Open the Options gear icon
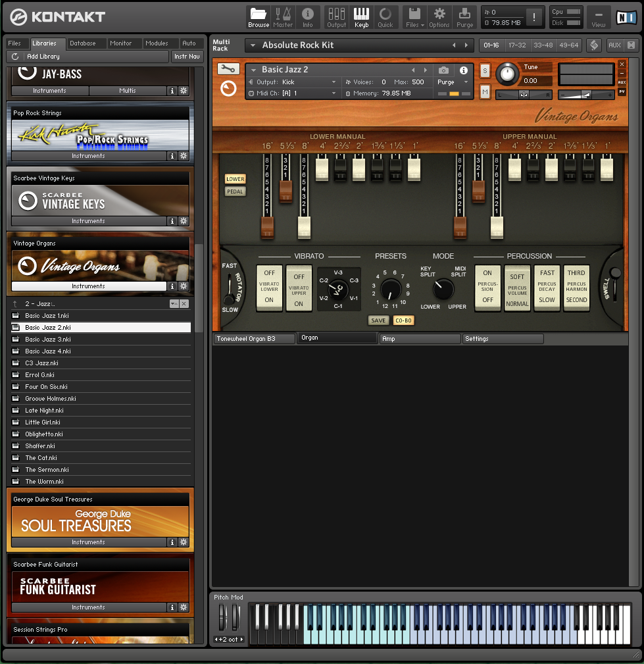Image resolution: width=644 pixels, height=664 pixels. pyautogui.click(x=439, y=17)
